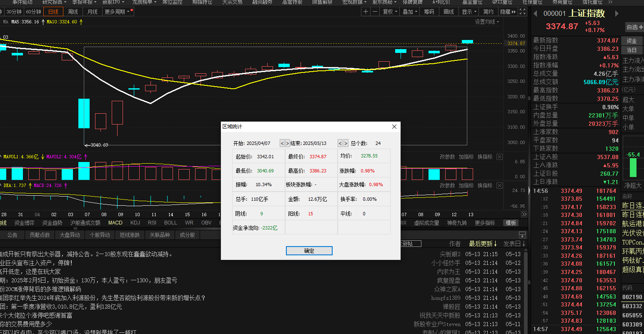Select 日线 daily period

[53, 12]
